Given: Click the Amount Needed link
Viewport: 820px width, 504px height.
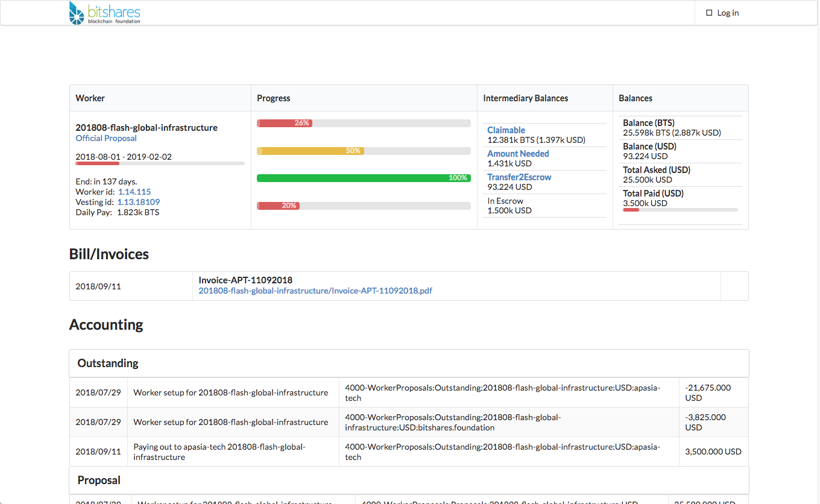Looking at the screenshot, I should pyautogui.click(x=518, y=154).
